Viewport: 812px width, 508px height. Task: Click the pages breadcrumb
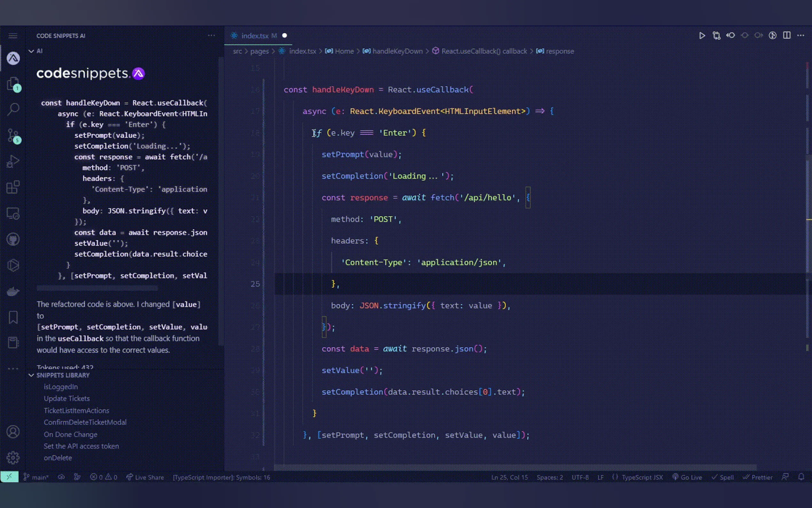(x=260, y=51)
